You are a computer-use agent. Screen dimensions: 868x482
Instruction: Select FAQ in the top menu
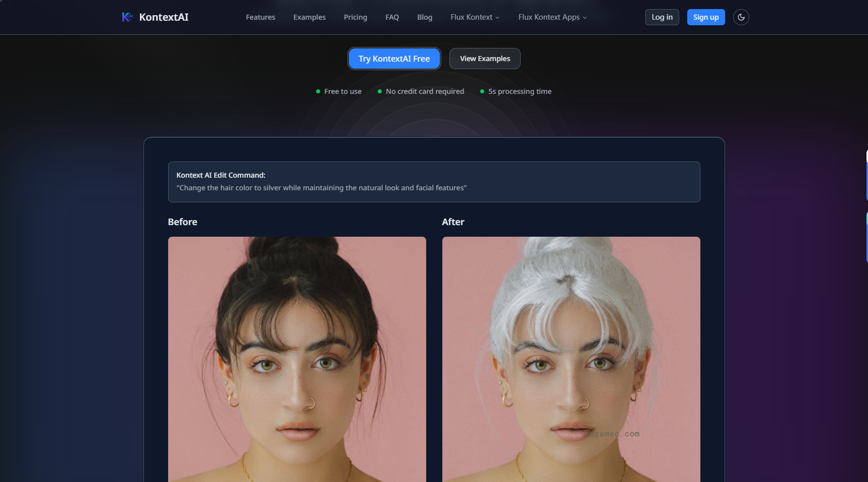tap(392, 17)
